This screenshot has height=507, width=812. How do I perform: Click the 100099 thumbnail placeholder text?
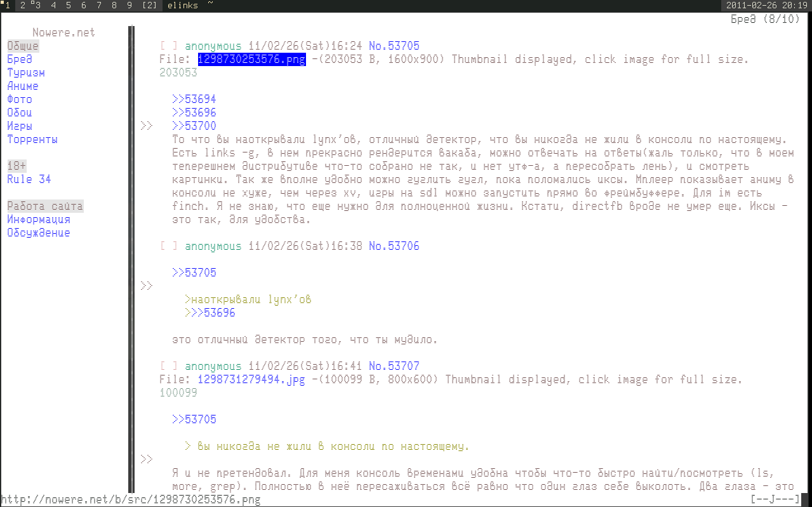(178, 393)
